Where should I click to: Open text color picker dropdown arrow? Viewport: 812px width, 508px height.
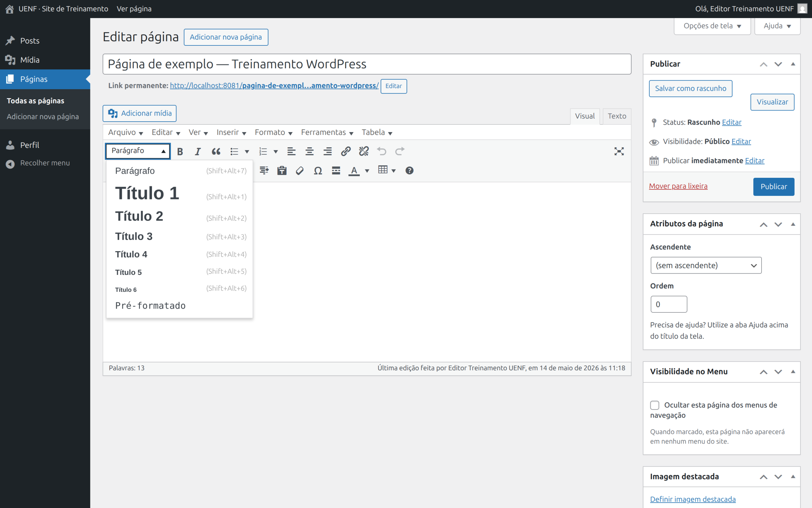[367, 171]
